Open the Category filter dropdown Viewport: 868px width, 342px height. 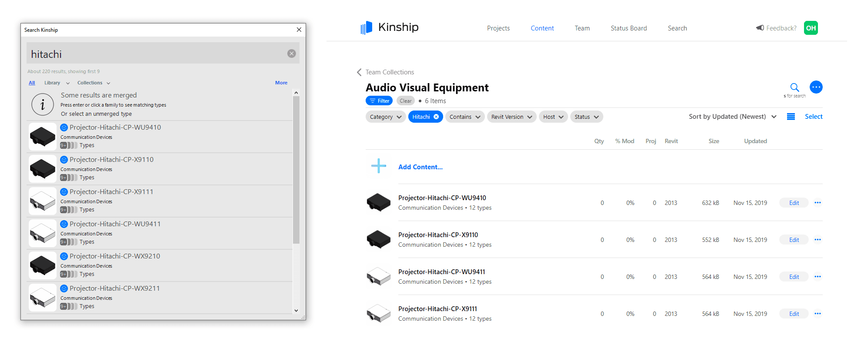click(386, 117)
